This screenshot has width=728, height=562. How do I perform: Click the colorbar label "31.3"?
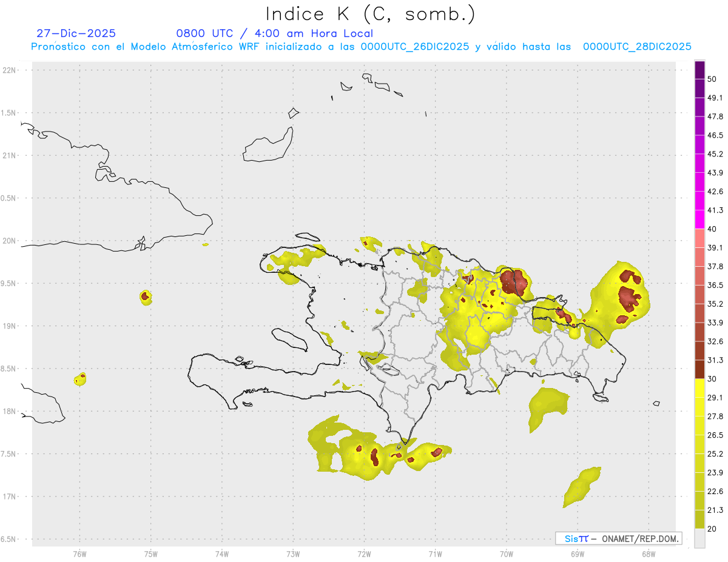(x=715, y=360)
